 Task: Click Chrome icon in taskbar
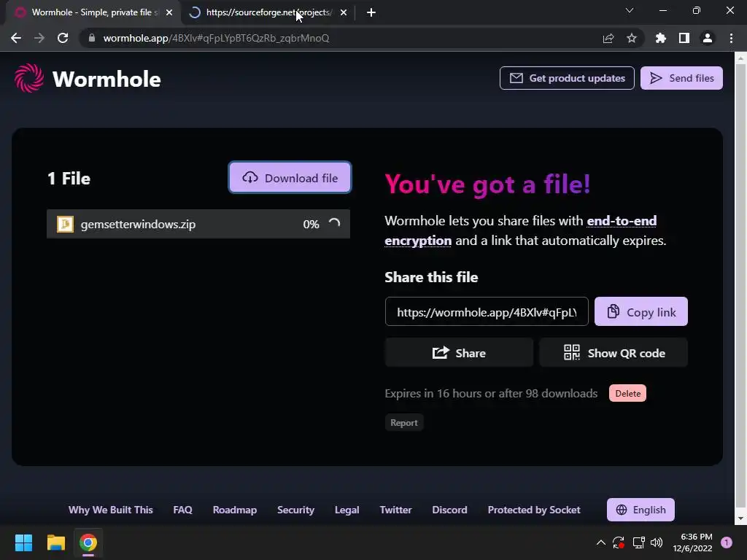click(88, 542)
